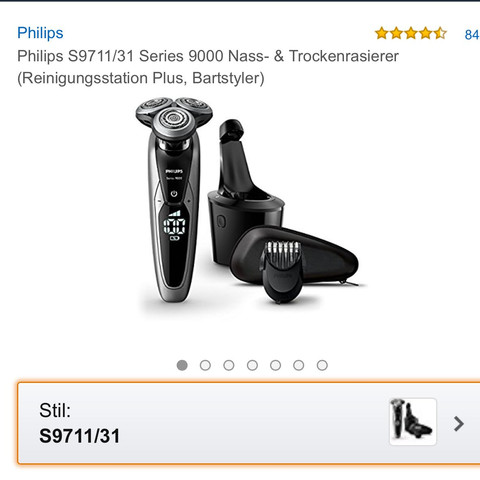Expand the Stil selector chevron arrow
The height and width of the screenshot is (480, 480).
tap(459, 424)
